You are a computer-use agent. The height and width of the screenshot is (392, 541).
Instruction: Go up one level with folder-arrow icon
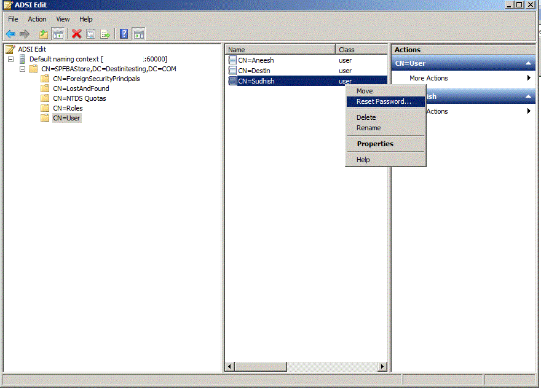(x=44, y=34)
